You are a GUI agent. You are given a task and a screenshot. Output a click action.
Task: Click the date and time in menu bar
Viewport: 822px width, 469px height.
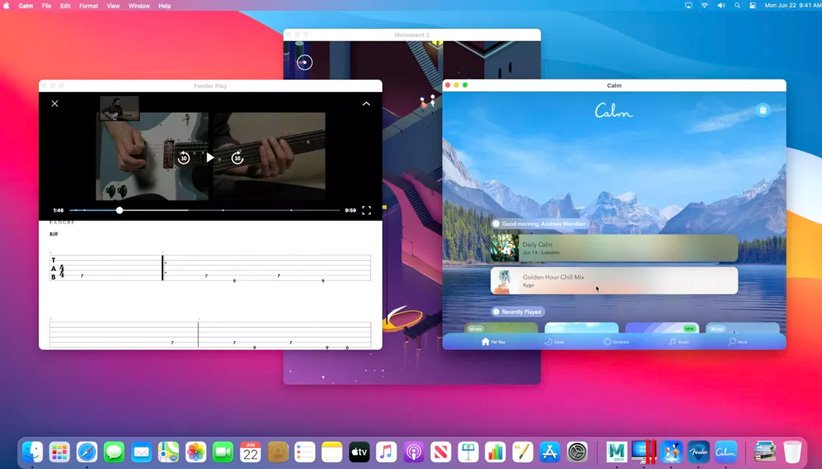click(x=792, y=5)
